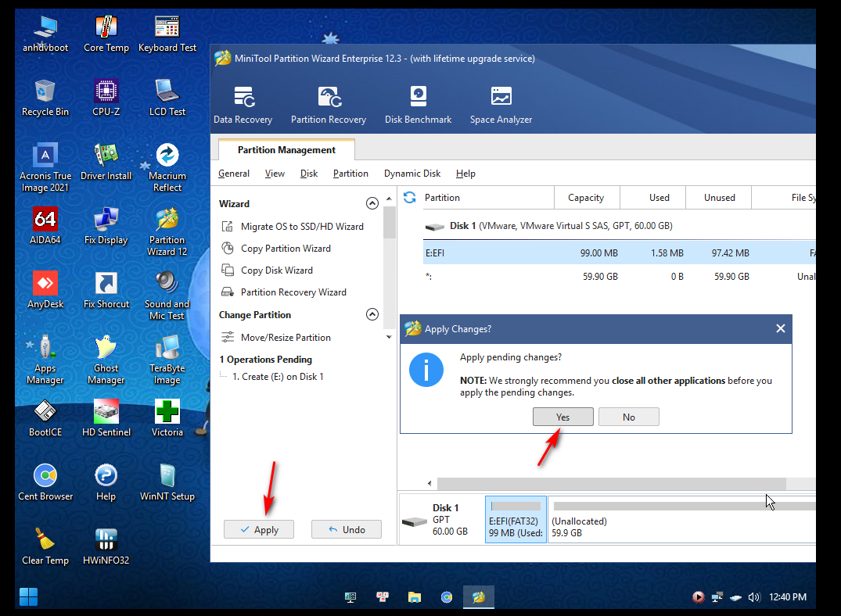The height and width of the screenshot is (616, 841).
Task: Select the unallocated 59.90 GB row
Action: pos(620,276)
